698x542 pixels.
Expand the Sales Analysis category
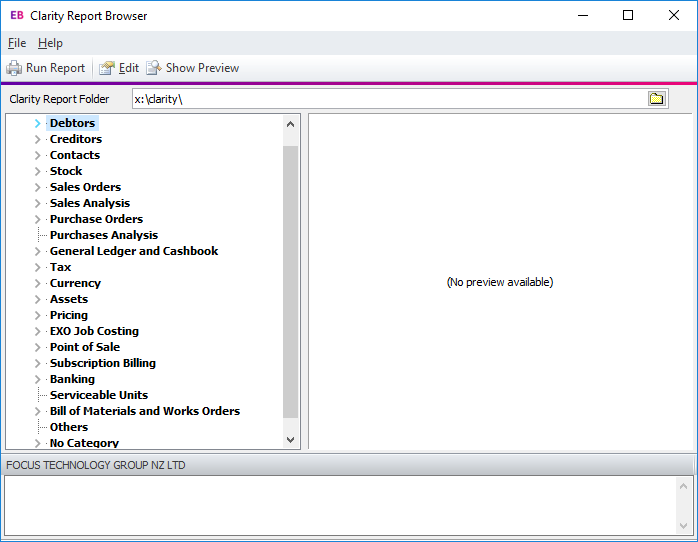coord(38,203)
